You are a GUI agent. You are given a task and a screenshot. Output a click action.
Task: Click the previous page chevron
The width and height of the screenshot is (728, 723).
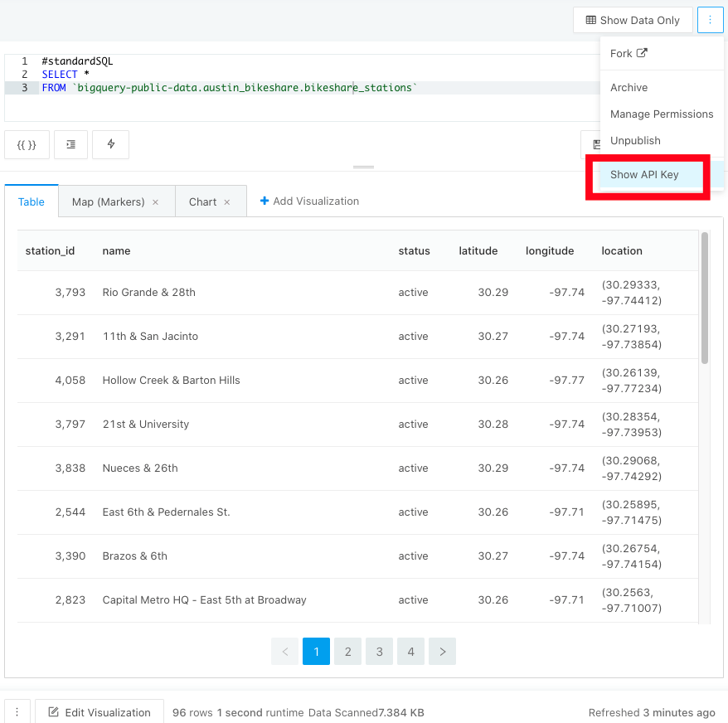click(x=284, y=651)
